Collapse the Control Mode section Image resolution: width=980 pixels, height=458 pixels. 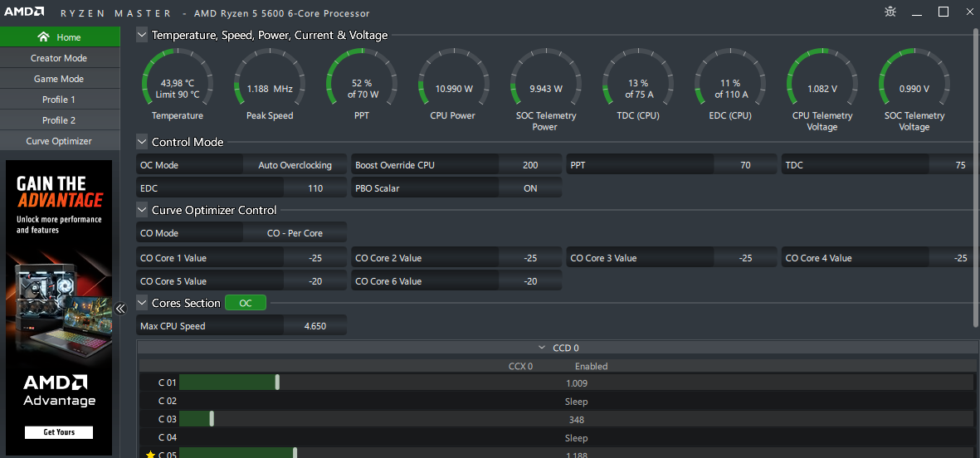(x=142, y=142)
